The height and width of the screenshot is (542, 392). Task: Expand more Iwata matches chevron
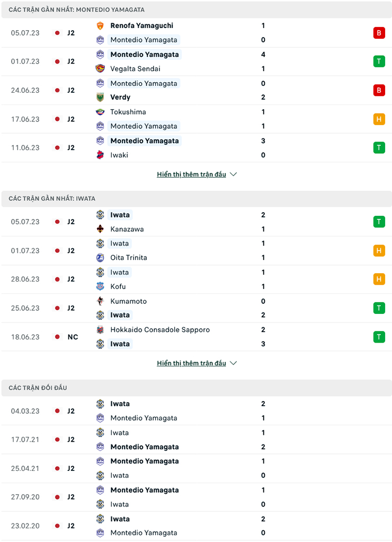(234, 363)
